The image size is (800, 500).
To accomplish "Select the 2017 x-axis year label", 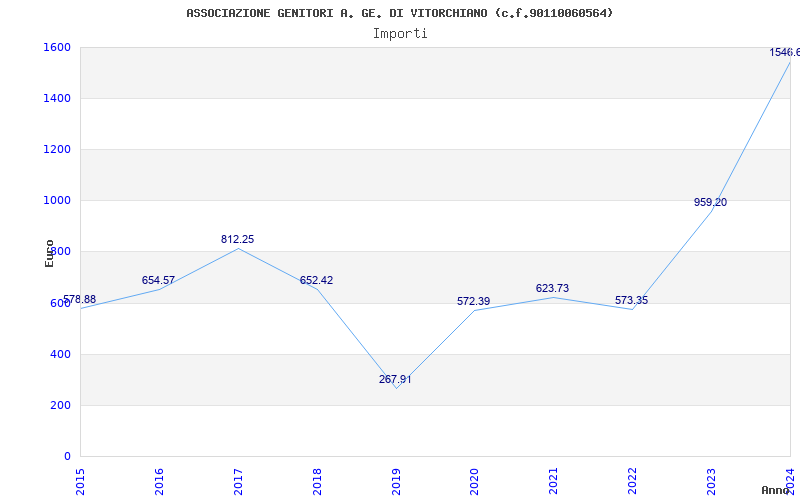I will [238, 481].
